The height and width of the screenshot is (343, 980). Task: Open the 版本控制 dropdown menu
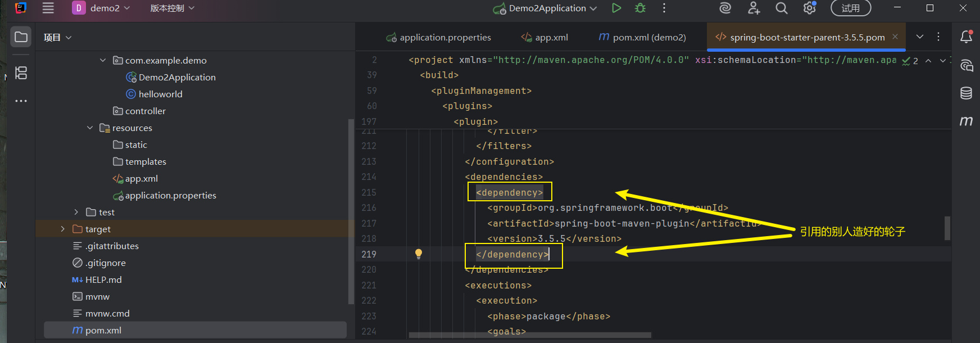(172, 8)
